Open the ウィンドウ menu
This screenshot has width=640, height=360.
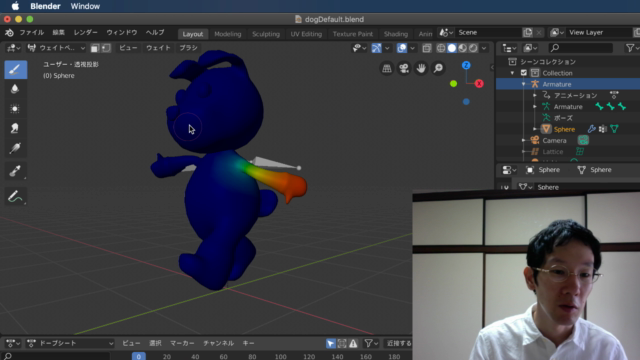(122, 33)
